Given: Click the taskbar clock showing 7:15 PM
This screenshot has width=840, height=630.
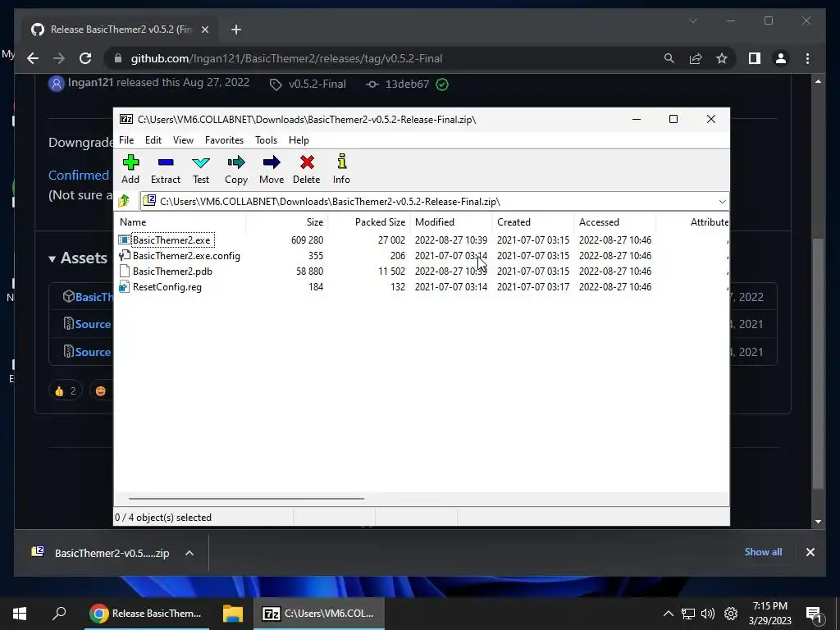Looking at the screenshot, I should pyautogui.click(x=769, y=614).
